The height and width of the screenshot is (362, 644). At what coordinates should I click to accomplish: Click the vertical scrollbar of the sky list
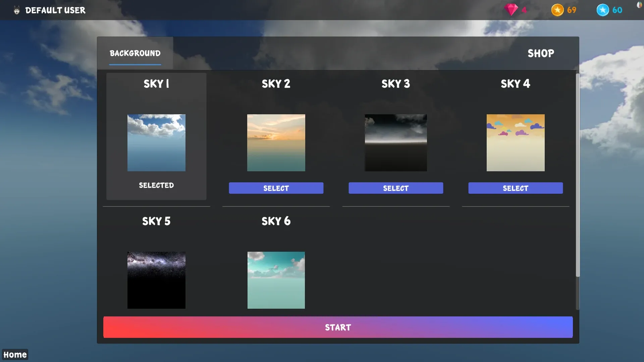click(578, 175)
